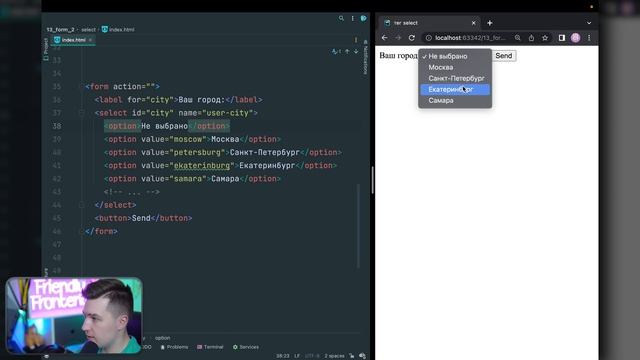640x360 pixels.
Task: Click the editor vertical scrollbar
Action: 359,226
